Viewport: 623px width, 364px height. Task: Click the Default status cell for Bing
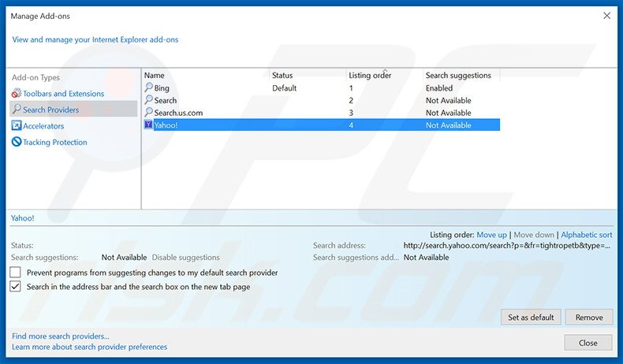284,87
